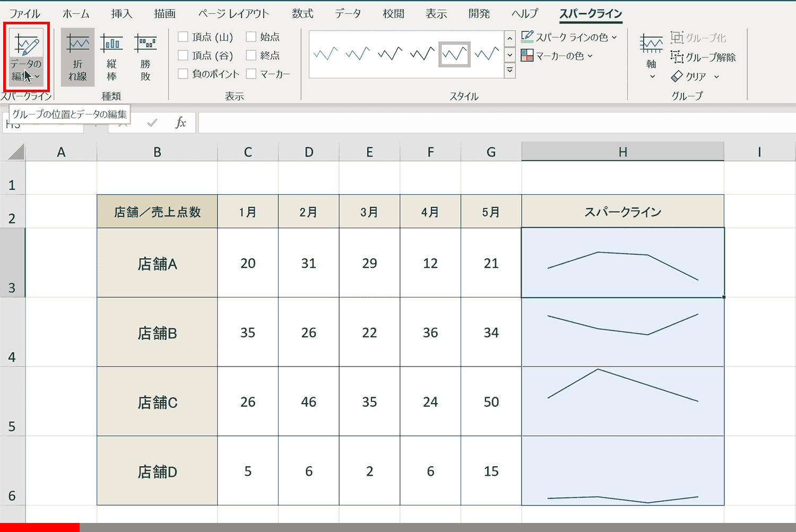Open マーカーの色 color dropdown
Viewport: 796px width, 532px height.
pyautogui.click(x=557, y=56)
